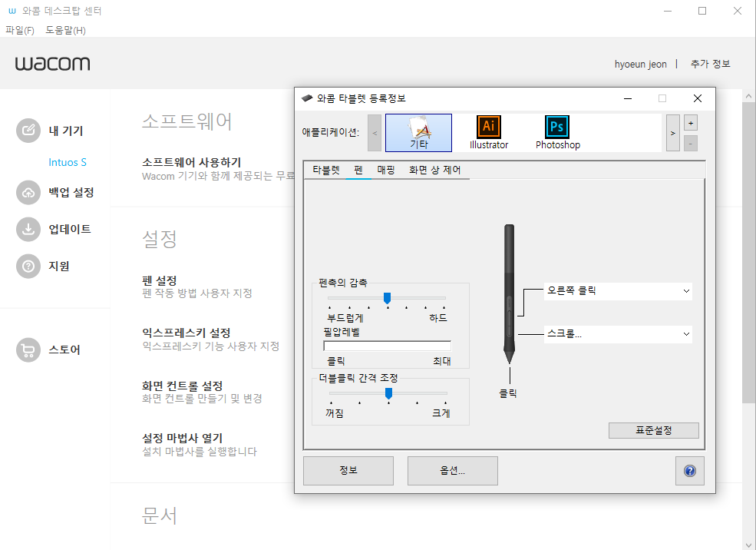Select the 기타 application icon
This screenshot has width=756, height=550.
point(418,133)
